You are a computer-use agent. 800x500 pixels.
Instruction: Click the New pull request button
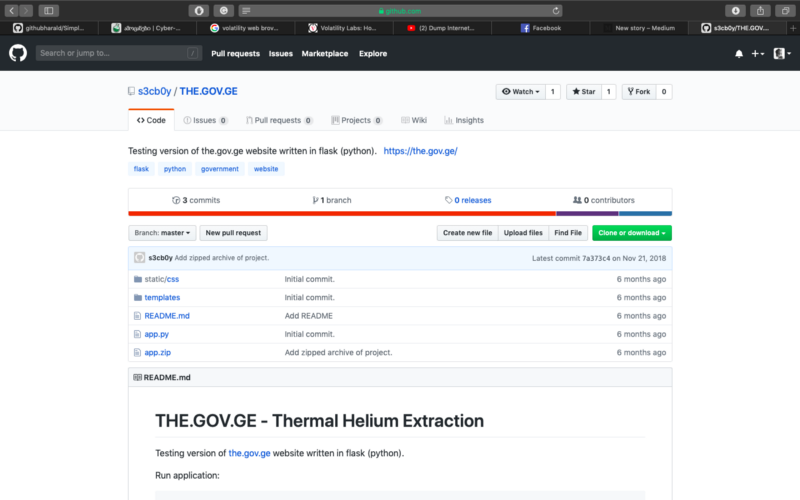click(x=233, y=233)
